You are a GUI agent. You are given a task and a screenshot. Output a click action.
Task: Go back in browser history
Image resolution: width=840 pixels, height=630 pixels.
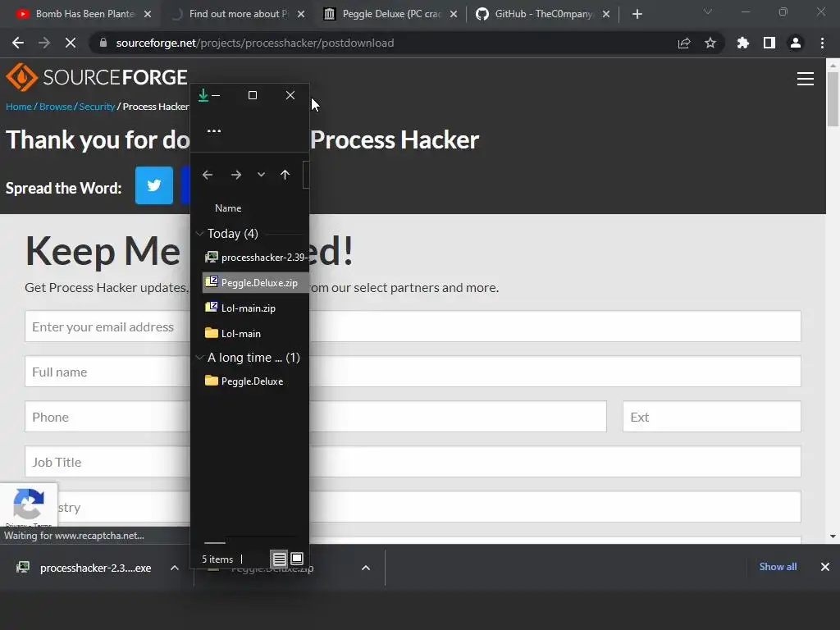tap(18, 43)
